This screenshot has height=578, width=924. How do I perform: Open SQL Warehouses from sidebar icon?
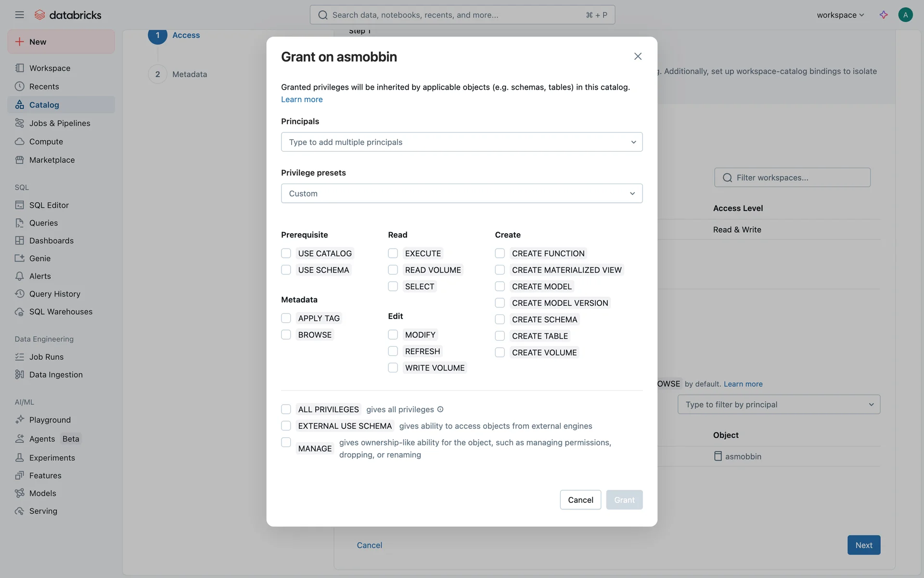pyautogui.click(x=19, y=312)
